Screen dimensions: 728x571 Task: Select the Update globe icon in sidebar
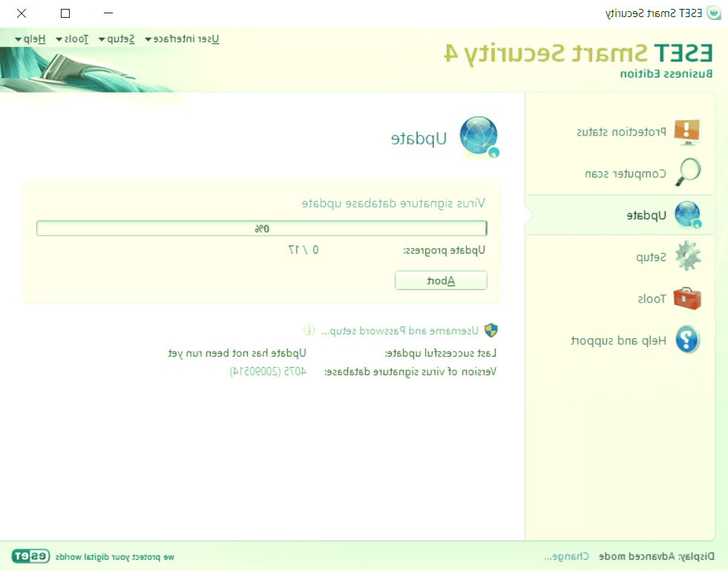686,216
